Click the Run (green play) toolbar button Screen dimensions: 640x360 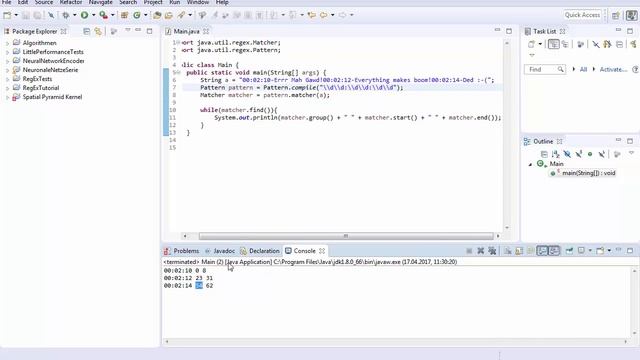pyautogui.click(x=84, y=15)
